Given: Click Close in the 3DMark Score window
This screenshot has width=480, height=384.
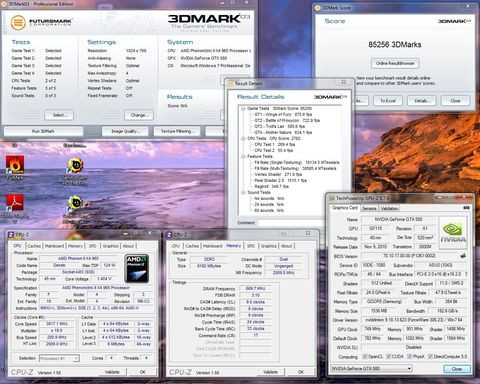Looking at the screenshot, I should click(455, 101).
